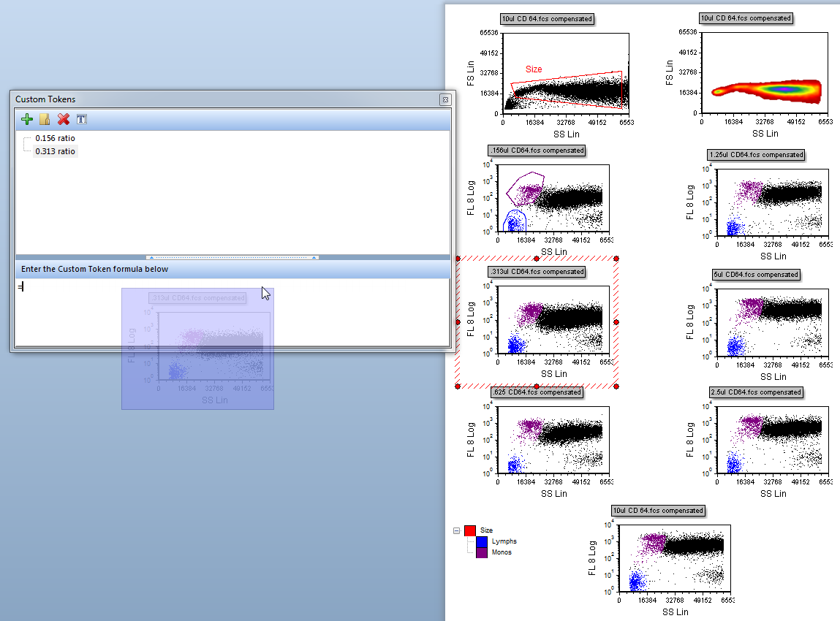840x621 pixels.
Task: Select the 0.313 ratio token
Action: (x=55, y=151)
